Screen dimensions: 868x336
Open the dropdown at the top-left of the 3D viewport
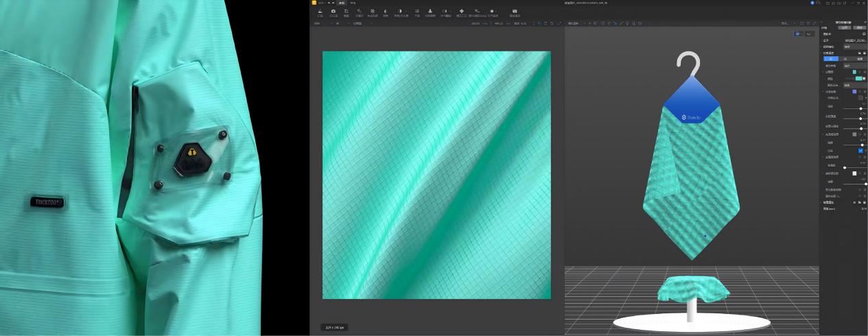click(577, 23)
